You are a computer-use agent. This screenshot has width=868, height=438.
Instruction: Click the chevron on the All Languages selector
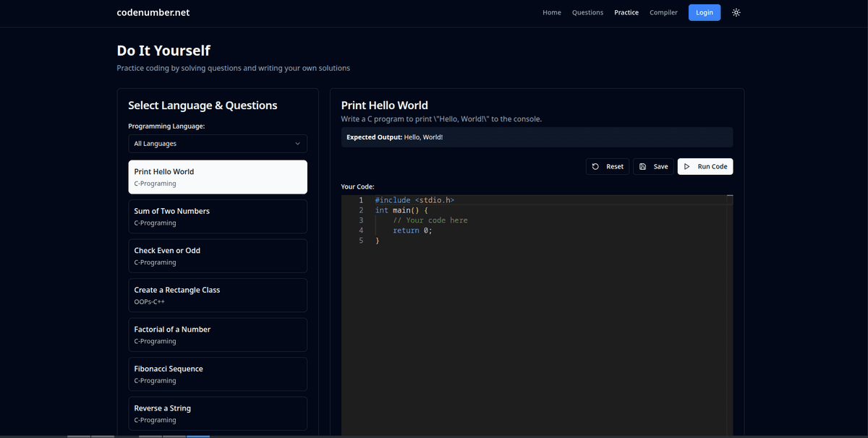(x=298, y=143)
